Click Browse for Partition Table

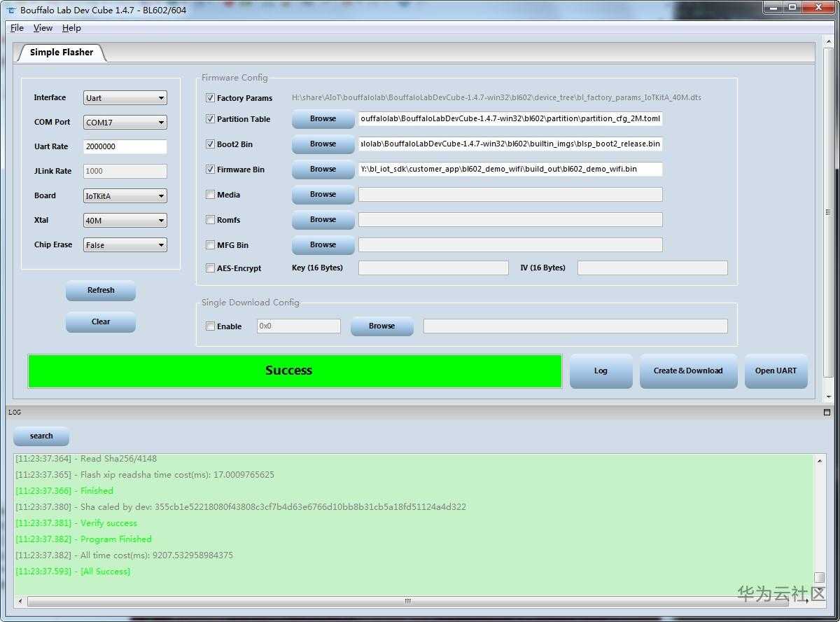point(323,119)
